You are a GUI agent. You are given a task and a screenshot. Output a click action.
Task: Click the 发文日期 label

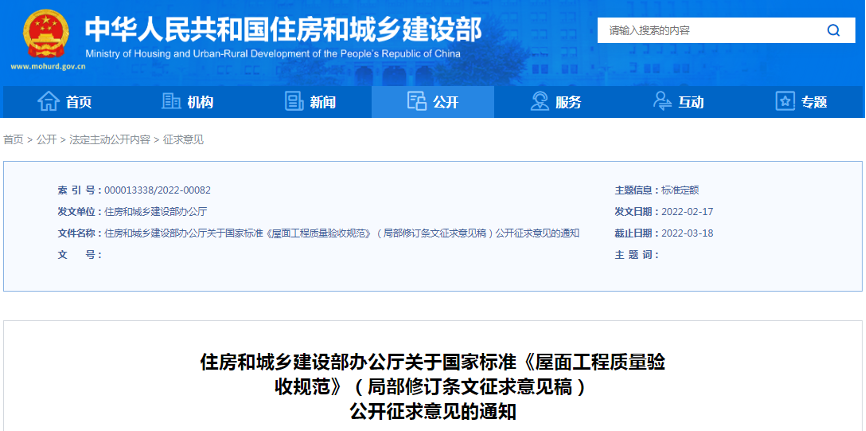point(637,212)
